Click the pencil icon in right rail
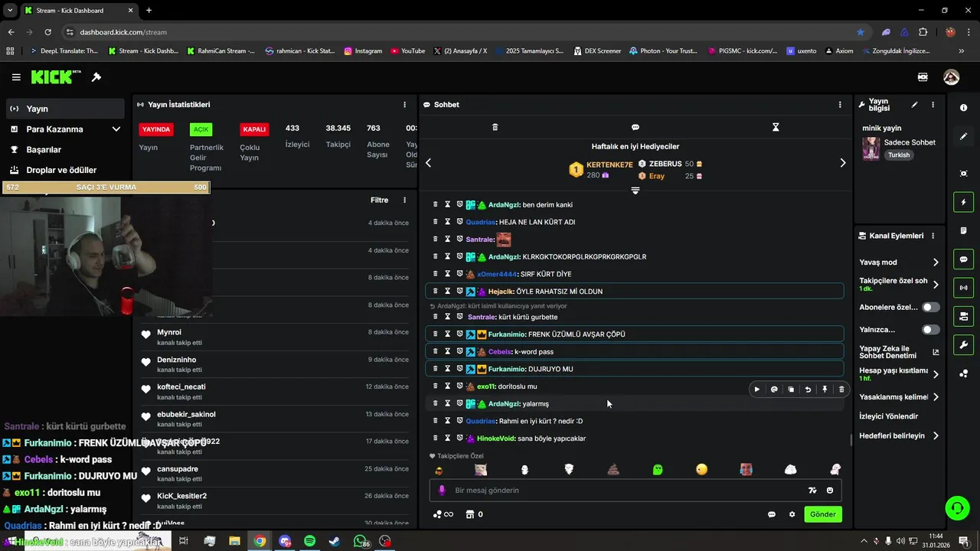This screenshot has width=980, height=551. [963, 136]
